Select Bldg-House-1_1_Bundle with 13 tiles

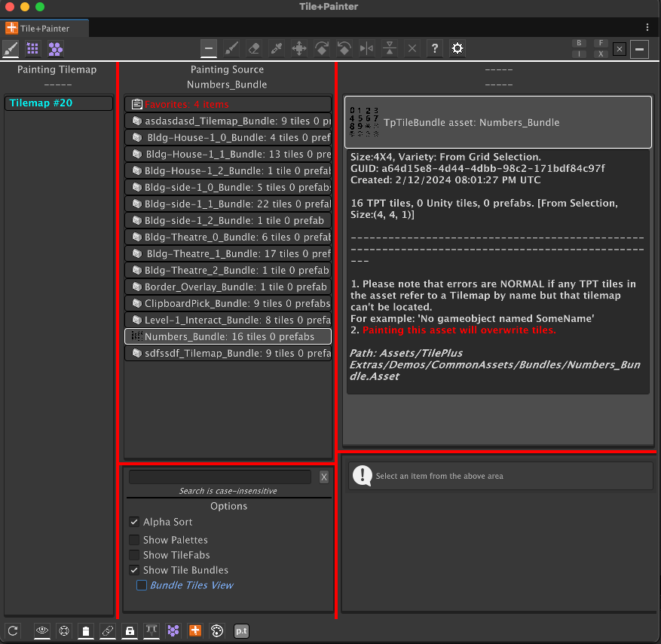pos(228,154)
